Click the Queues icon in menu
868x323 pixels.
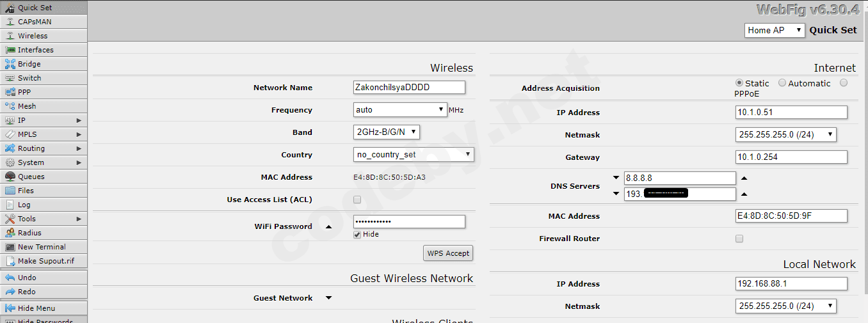(10, 177)
